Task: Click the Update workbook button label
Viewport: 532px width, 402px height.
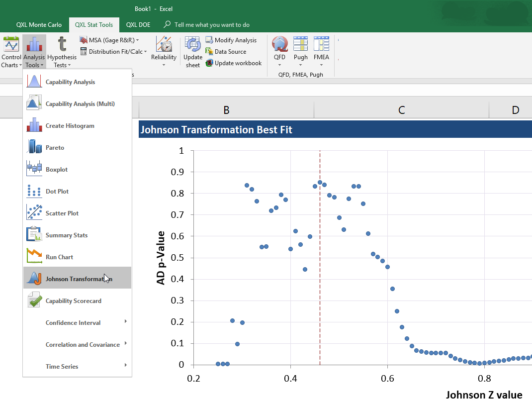Action: (x=238, y=63)
